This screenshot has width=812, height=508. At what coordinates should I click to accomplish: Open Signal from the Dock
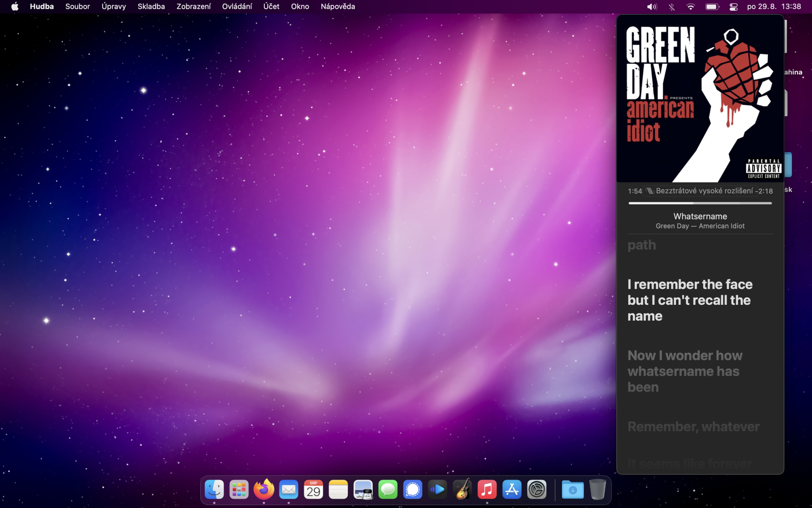(412, 489)
